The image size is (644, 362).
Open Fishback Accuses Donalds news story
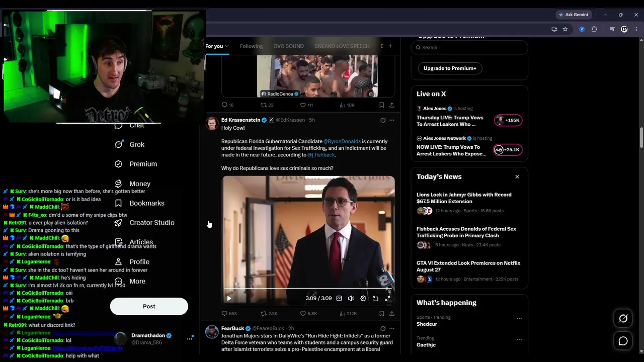point(469,236)
